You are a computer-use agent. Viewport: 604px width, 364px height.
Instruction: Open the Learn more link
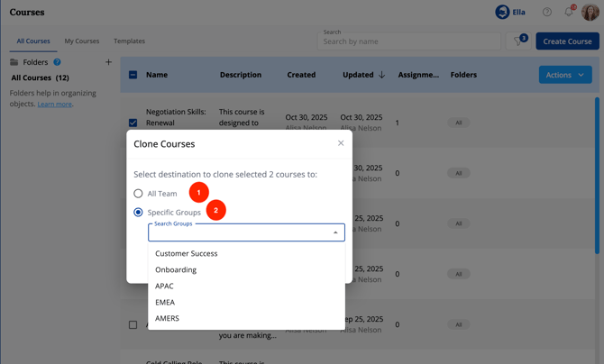pos(54,105)
